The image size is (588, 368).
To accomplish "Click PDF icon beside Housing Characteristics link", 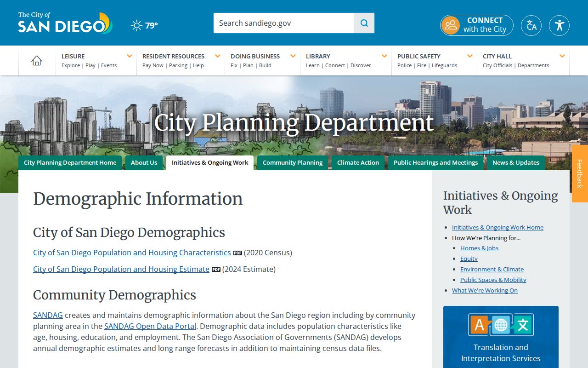I will click(237, 253).
